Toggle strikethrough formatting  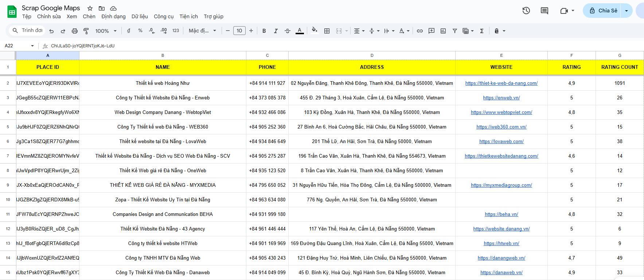click(x=288, y=31)
